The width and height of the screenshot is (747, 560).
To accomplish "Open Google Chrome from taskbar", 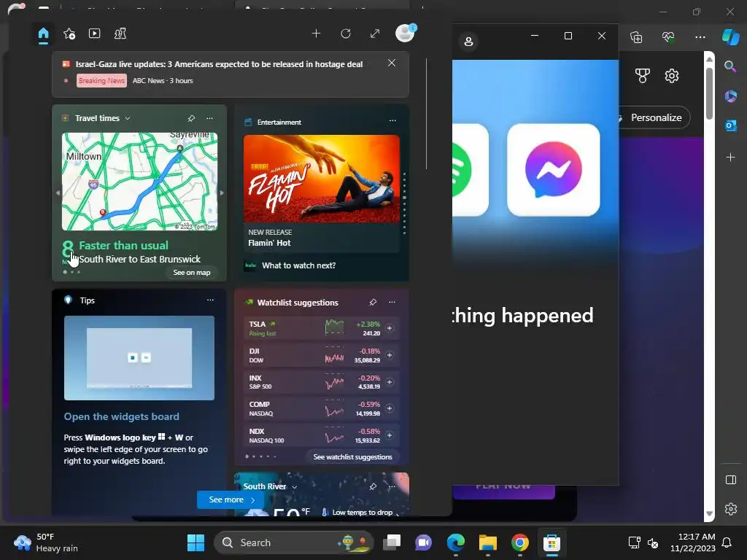I will point(519,542).
